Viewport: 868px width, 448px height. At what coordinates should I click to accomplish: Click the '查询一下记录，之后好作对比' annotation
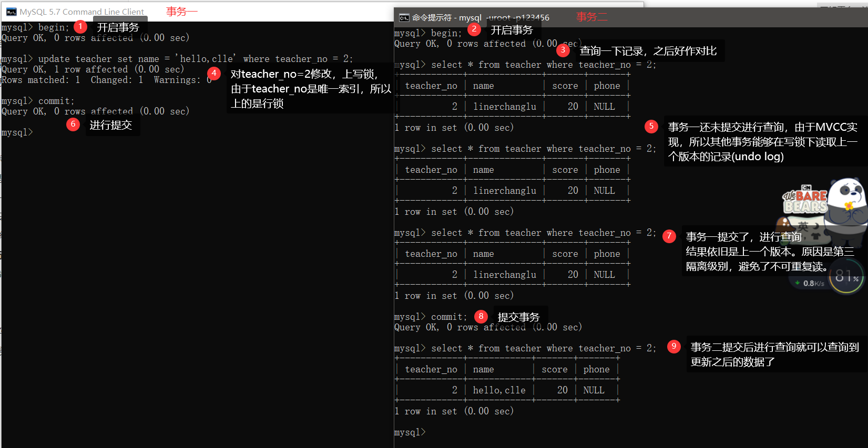[x=648, y=51]
